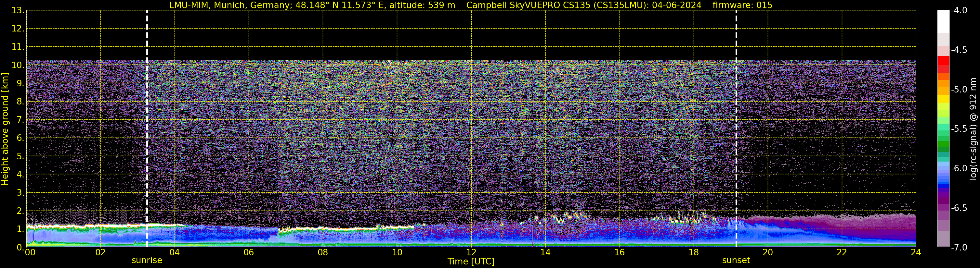
Task: Click the 14 hour tick label
Action: pyautogui.click(x=545, y=253)
